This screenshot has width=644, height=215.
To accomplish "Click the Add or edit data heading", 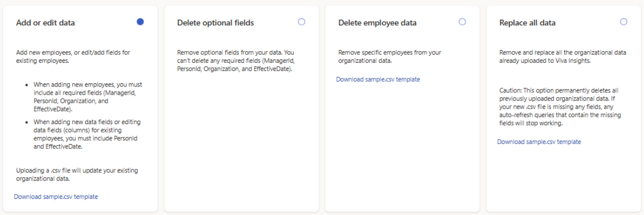I will click(x=46, y=23).
